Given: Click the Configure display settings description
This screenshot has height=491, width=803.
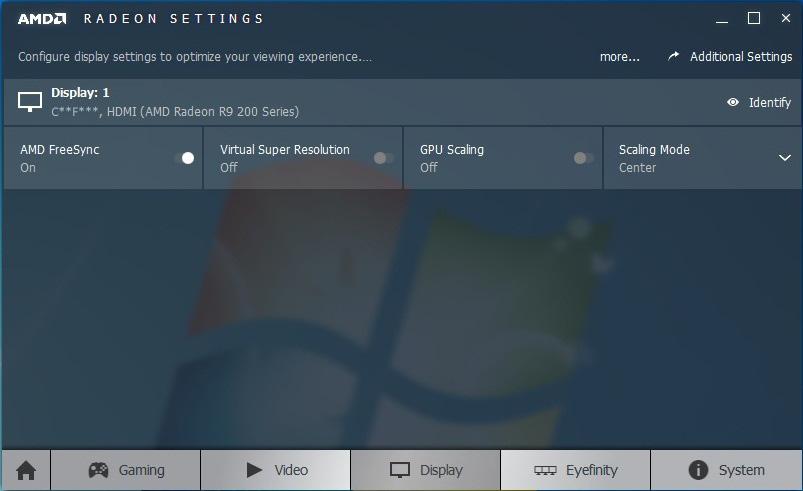Looking at the screenshot, I should pyautogui.click(x=195, y=56).
